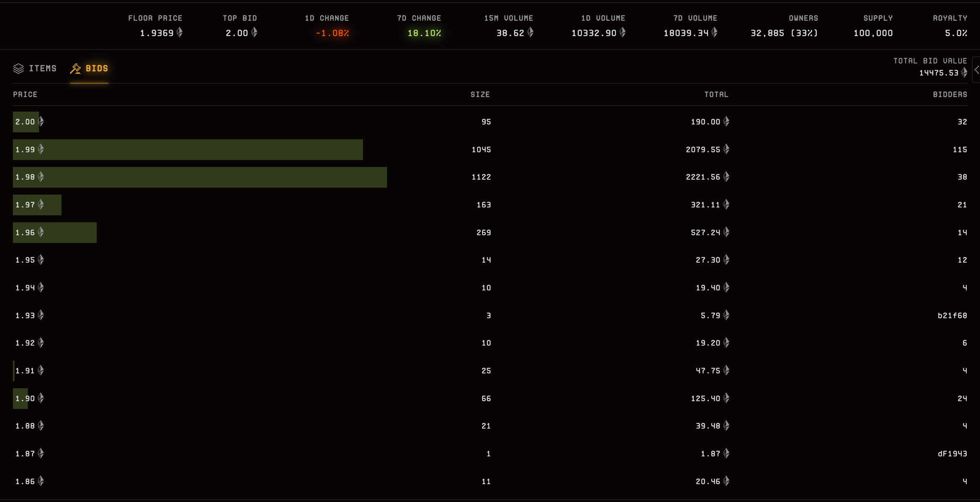This screenshot has height=502, width=980.
Task: Sort by the Price column header
Action: [25, 95]
